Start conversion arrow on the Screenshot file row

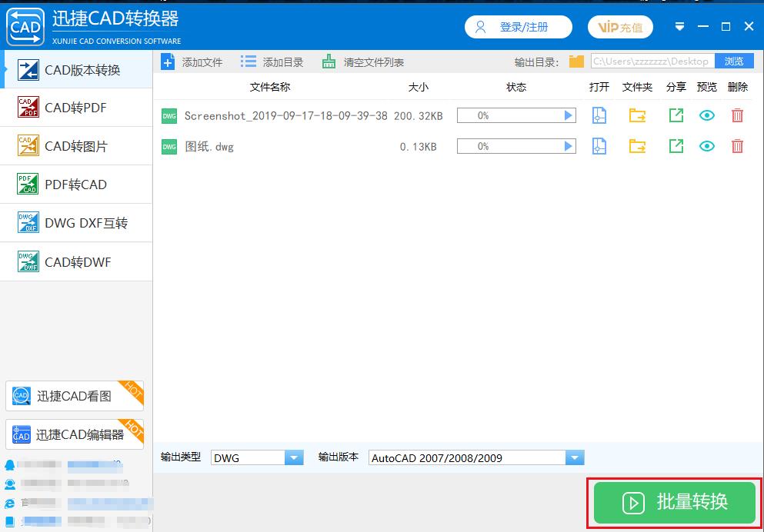click(x=568, y=115)
